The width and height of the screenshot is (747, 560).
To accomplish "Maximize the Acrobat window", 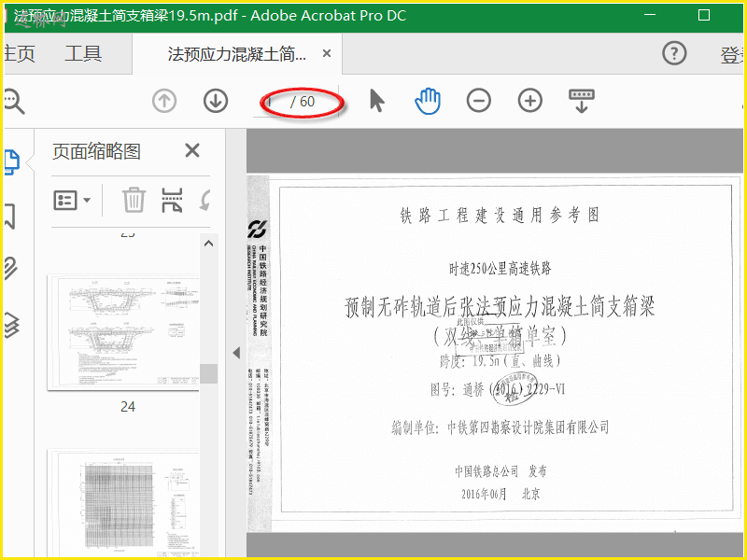I will [x=704, y=15].
